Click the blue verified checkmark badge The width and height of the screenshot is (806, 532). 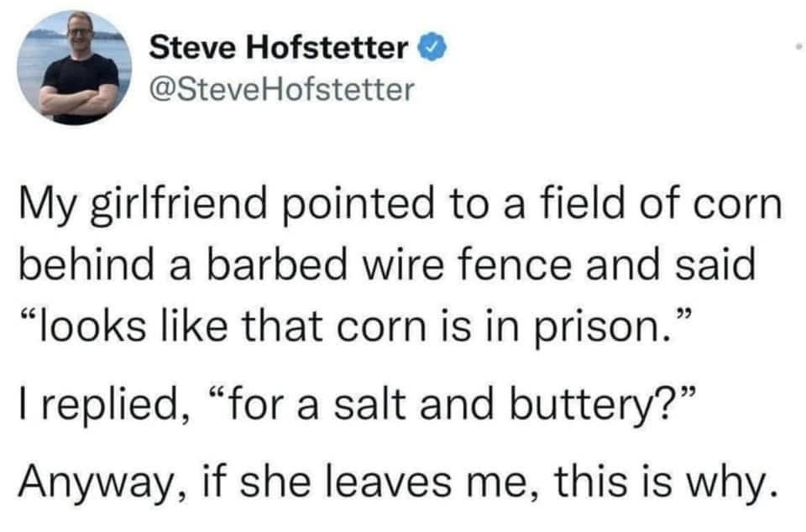[434, 48]
